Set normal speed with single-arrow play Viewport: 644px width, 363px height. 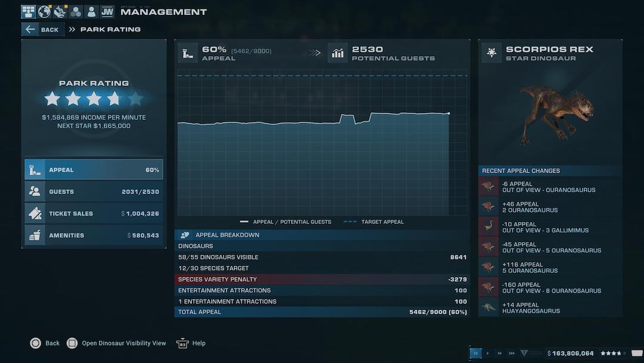click(x=488, y=353)
